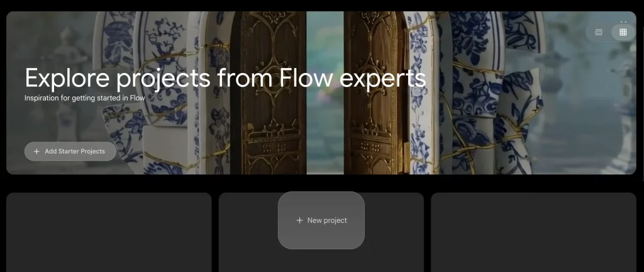Click the left carved wooden door in banner
The width and height of the screenshot is (644, 272).
[x=268, y=123]
